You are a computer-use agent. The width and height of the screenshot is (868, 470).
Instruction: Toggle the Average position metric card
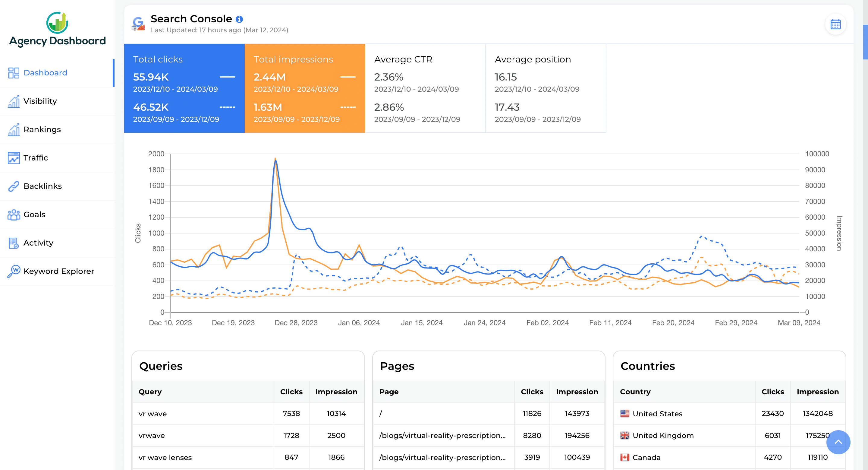pos(546,88)
